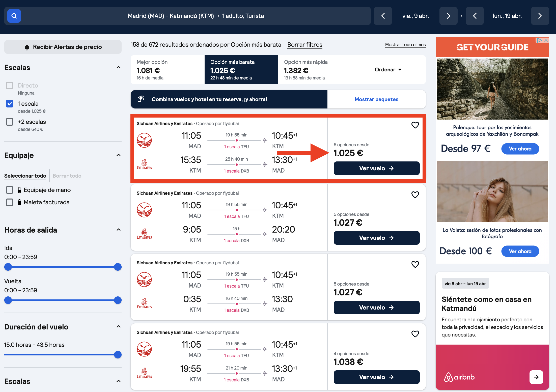The width and height of the screenshot is (556, 392).
Task: Click Borrar filtros link
Action: point(305,45)
